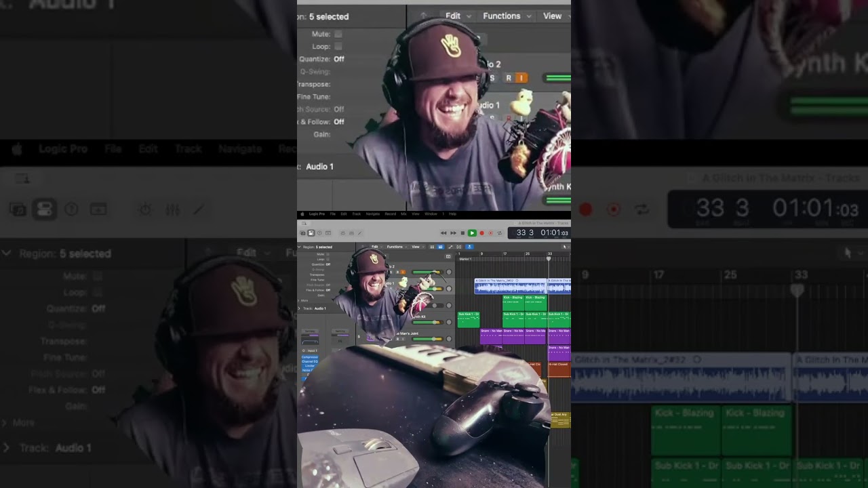Screen dimensions: 868x488
Task: Open View dropdown in enlarged top view
Action: point(555,16)
